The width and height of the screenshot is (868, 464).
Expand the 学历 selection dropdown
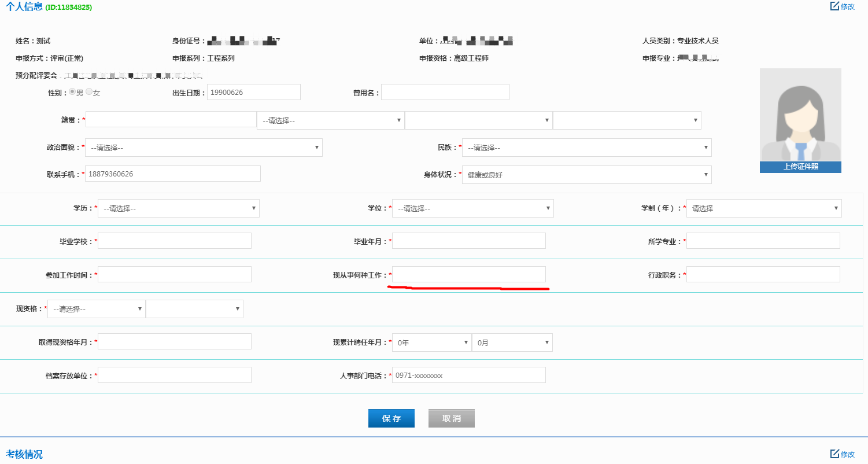tap(178, 208)
